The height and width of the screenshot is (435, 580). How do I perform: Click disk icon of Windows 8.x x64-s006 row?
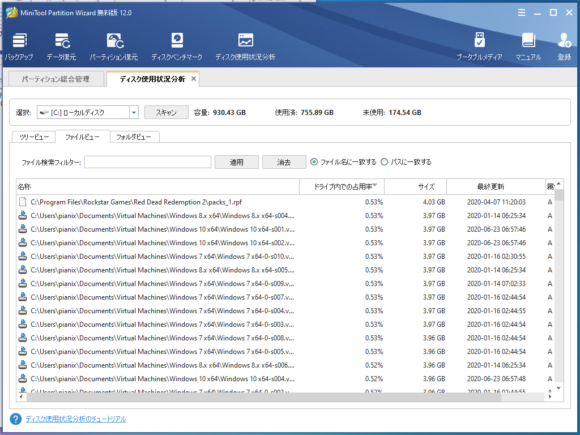(23, 365)
